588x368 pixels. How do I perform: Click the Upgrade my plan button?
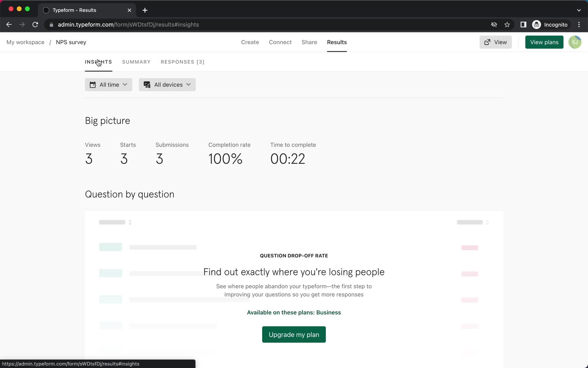[x=294, y=335]
